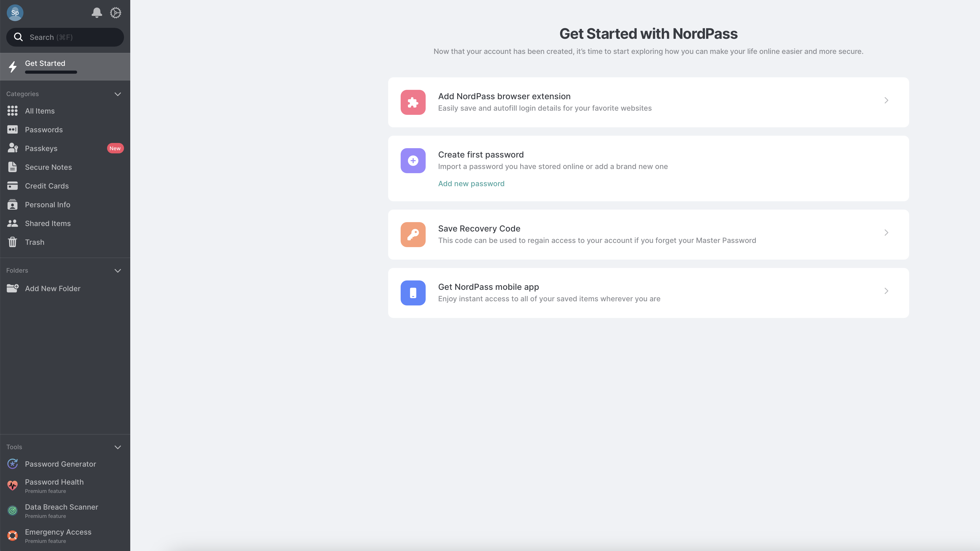
Task: Click the Passkeys person-key icon
Action: click(x=13, y=148)
